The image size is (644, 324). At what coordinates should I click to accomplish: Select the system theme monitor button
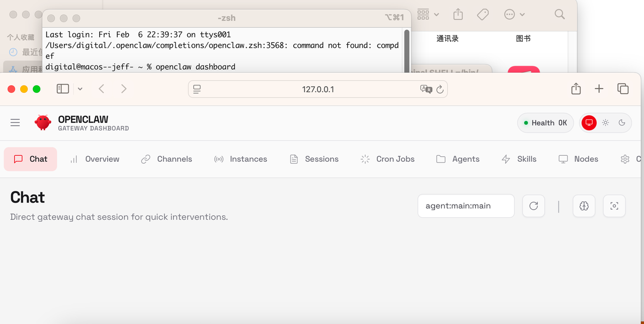[589, 122]
